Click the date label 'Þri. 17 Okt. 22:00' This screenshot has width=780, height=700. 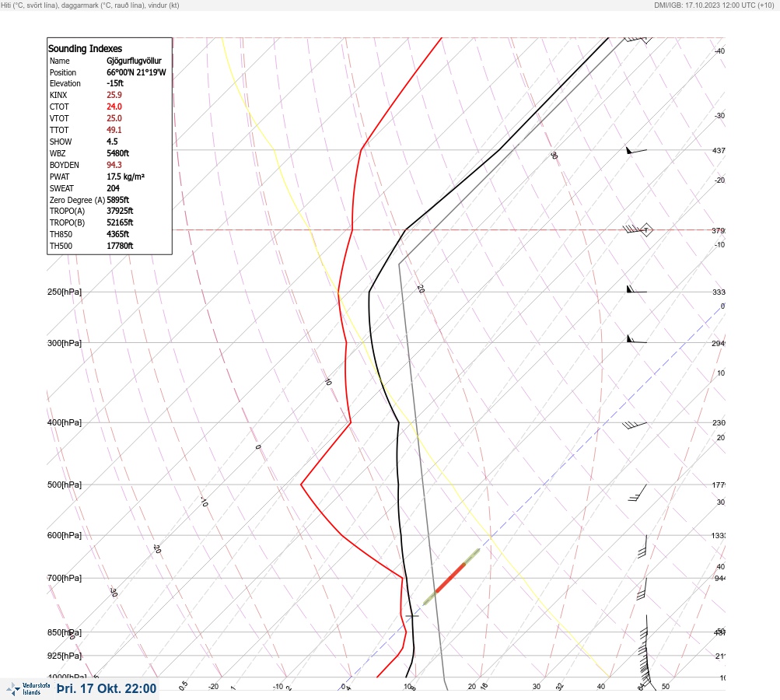point(107,689)
